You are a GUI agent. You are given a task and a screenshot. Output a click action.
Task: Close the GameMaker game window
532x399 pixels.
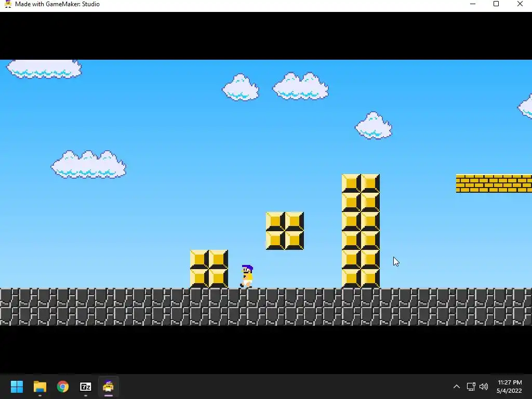(x=520, y=4)
